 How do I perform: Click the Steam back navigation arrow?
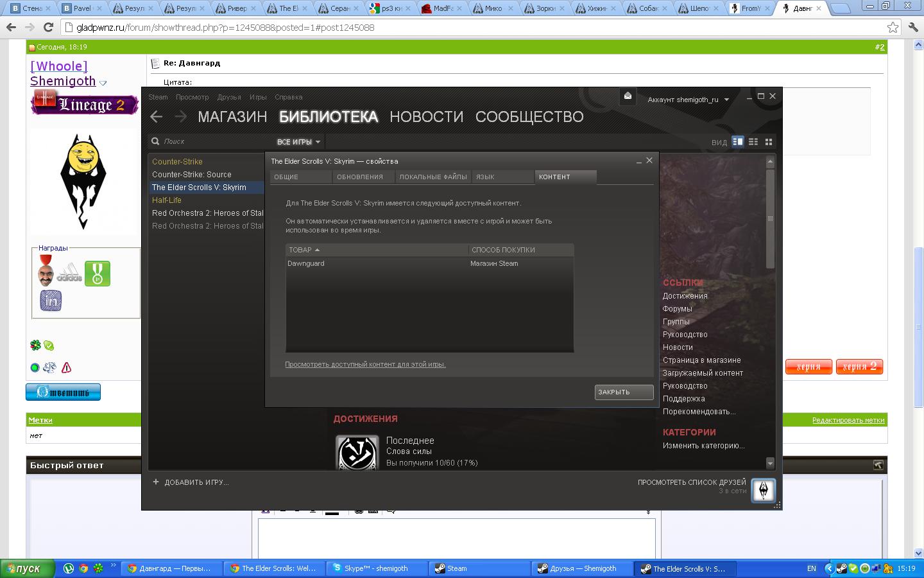click(x=156, y=116)
